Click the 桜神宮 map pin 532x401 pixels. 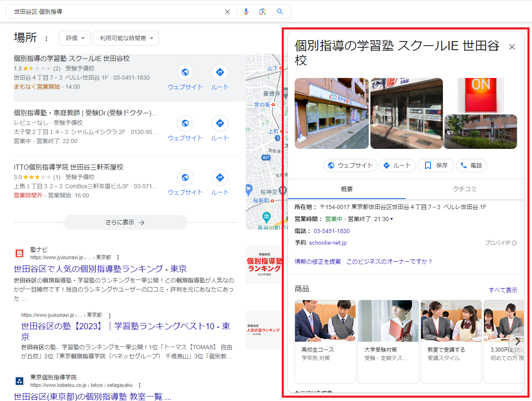(x=283, y=191)
